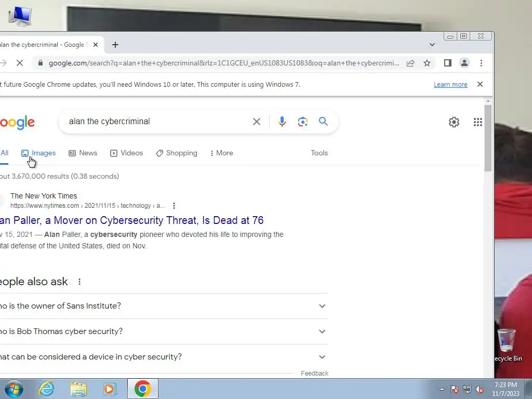Click the page vertical scrollbar thumb
532x399 pixels.
(488, 138)
